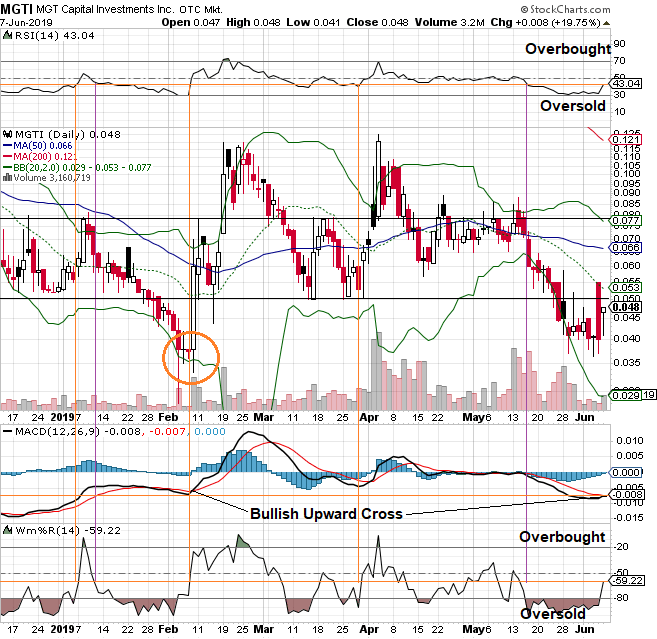The width and height of the screenshot is (657, 639).
Task: Click the Mar label on the price chart axis
Action: (x=264, y=417)
